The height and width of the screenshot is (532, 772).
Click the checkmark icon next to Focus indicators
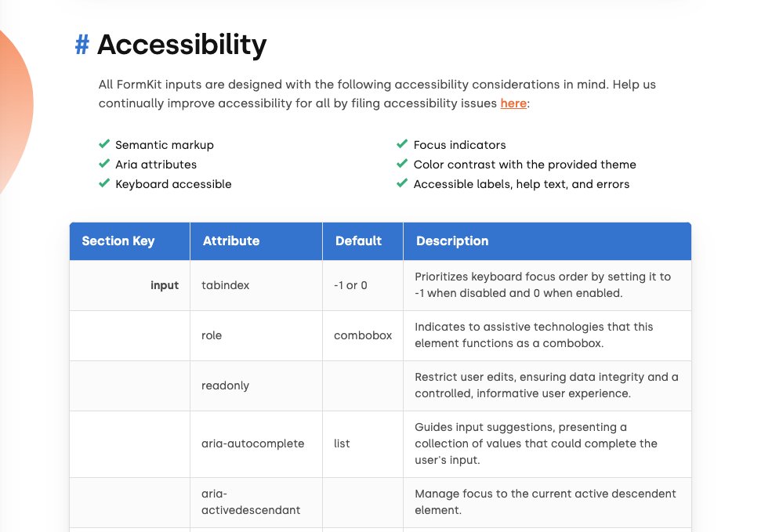(402, 143)
